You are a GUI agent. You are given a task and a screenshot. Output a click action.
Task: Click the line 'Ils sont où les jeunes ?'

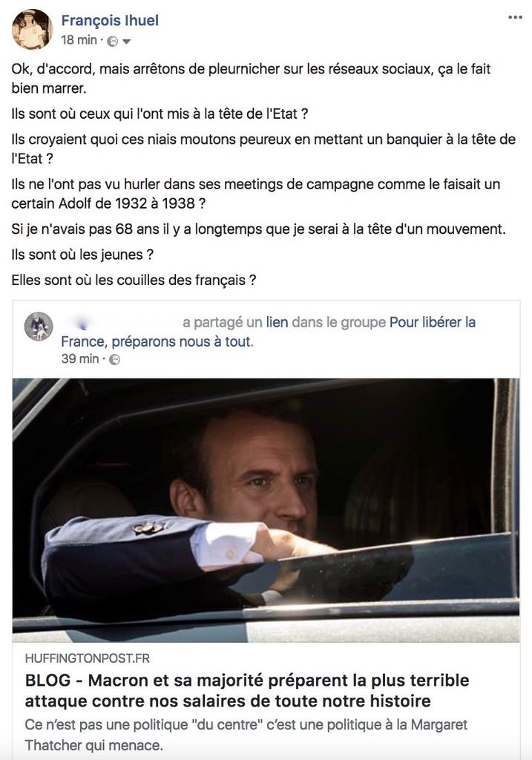(x=82, y=255)
